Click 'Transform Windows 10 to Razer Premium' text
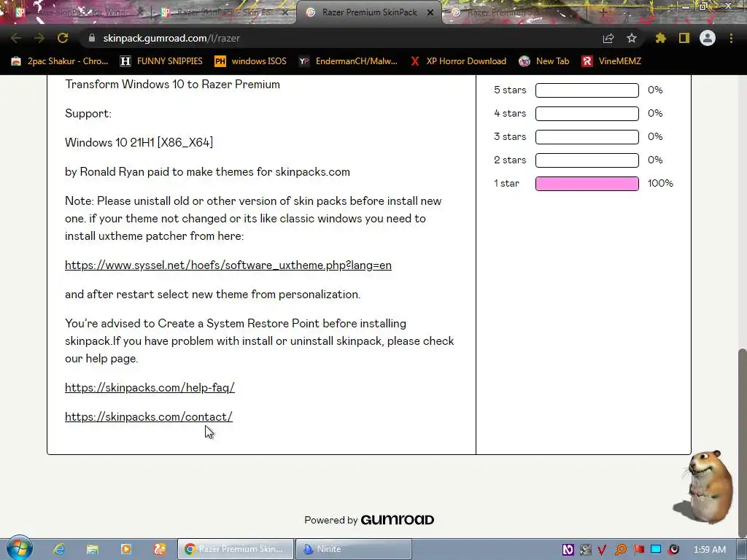 [x=172, y=85]
